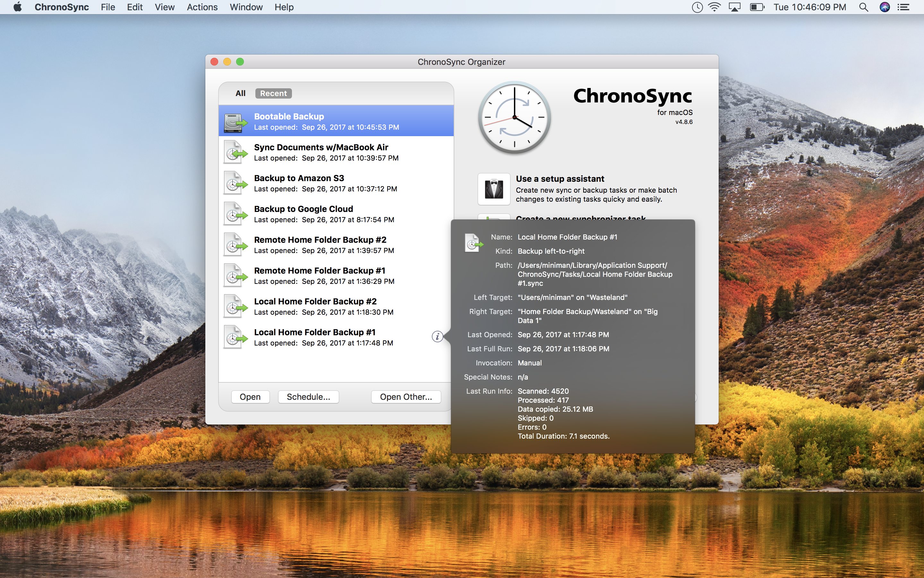
Task: Check the battery status icon
Action: pos(757,7)
